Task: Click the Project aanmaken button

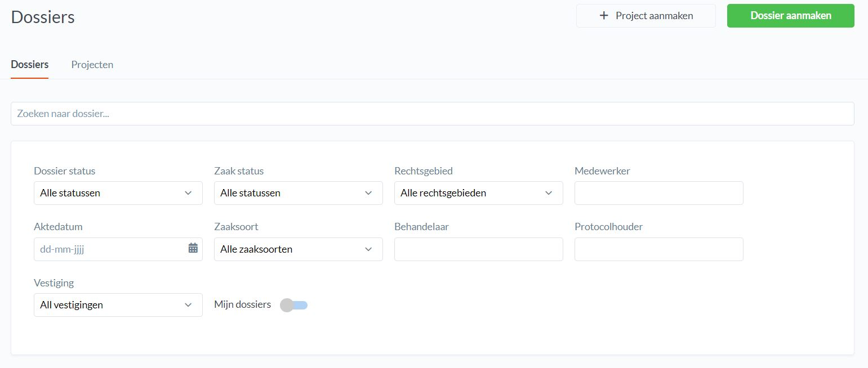Action: tap(646, 16)
